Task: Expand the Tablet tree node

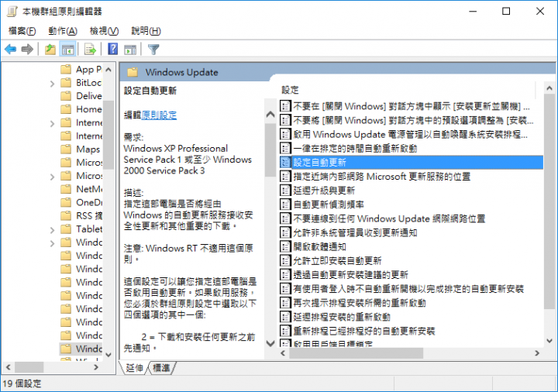Action: pyautogui.click(x=52, y=230)
